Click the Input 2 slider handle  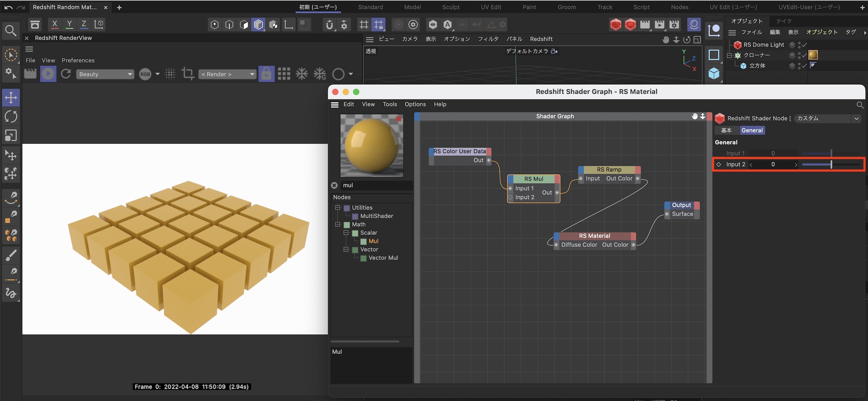point(831,164)
